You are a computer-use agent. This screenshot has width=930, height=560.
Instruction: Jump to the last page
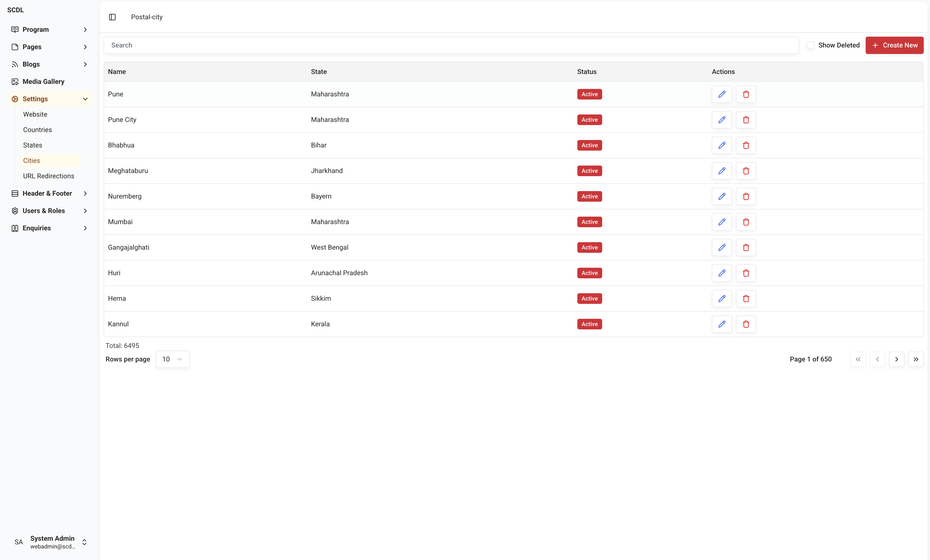point(915,359)
